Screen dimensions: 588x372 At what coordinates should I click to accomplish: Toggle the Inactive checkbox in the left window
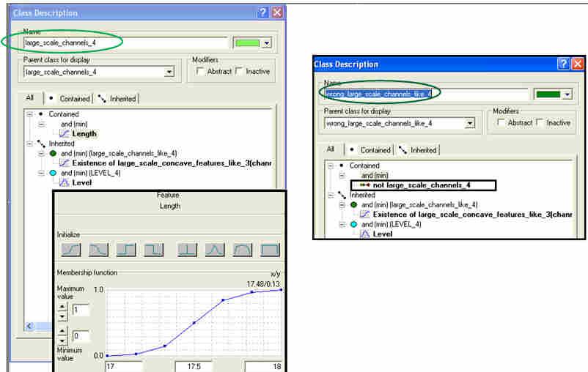click(x=239, y=71)
